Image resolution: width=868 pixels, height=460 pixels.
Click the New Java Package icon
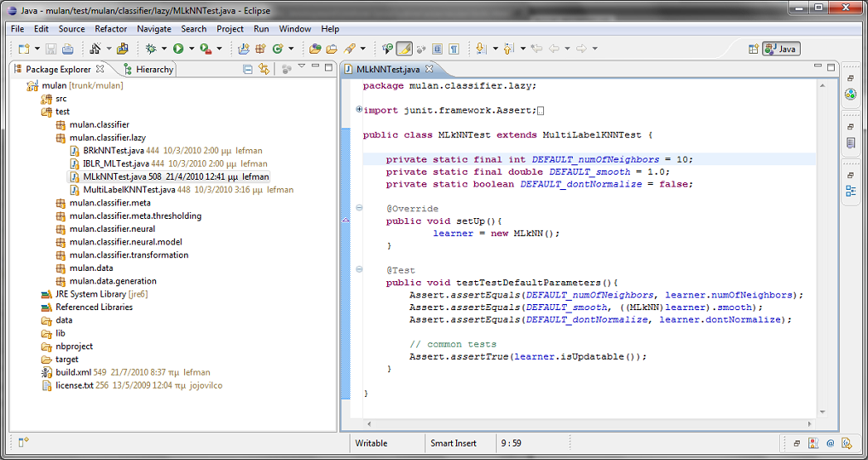pos(261,49)
